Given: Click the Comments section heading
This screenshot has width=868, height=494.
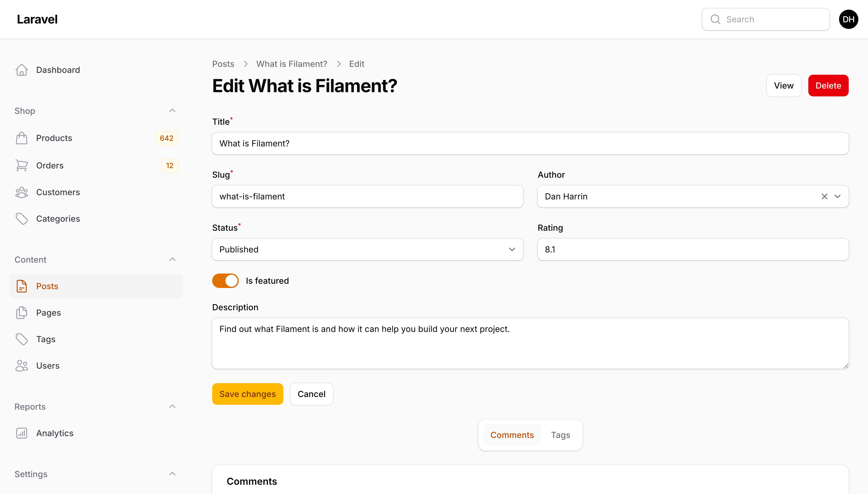Looking at the screenshot, I should [252, 481].
